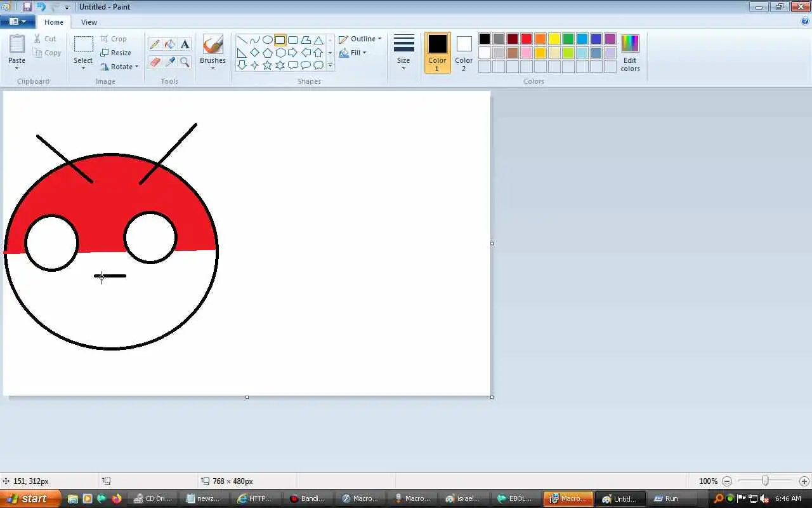Switch to the View ribbon tab

pos(89,22)
